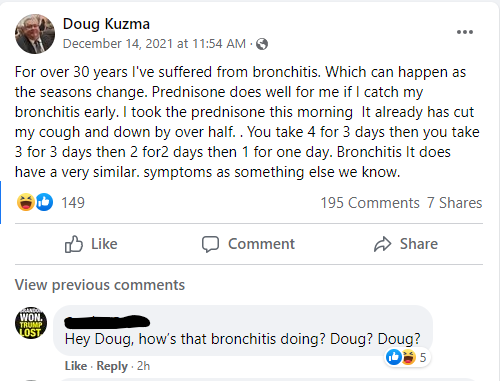This screenshot has height=381, width=500.
Task: Open Doug Kuzma profile name link
Action: (x=106, y=24)
